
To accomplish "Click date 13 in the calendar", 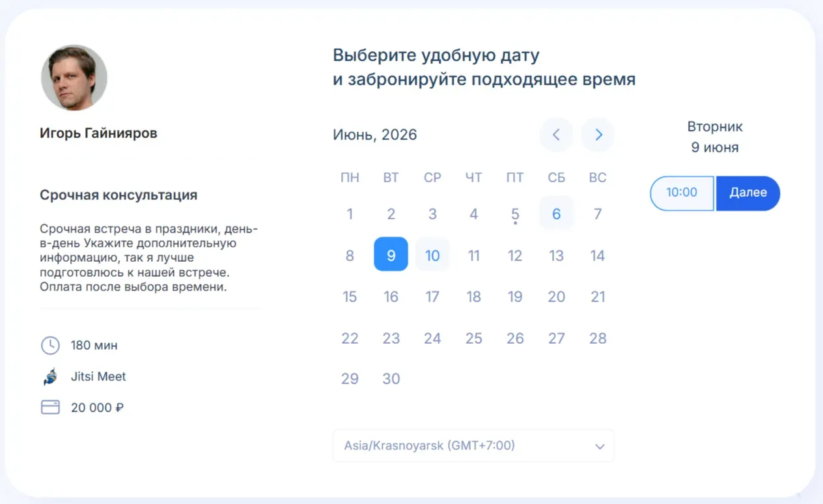I will click(556, 255).
